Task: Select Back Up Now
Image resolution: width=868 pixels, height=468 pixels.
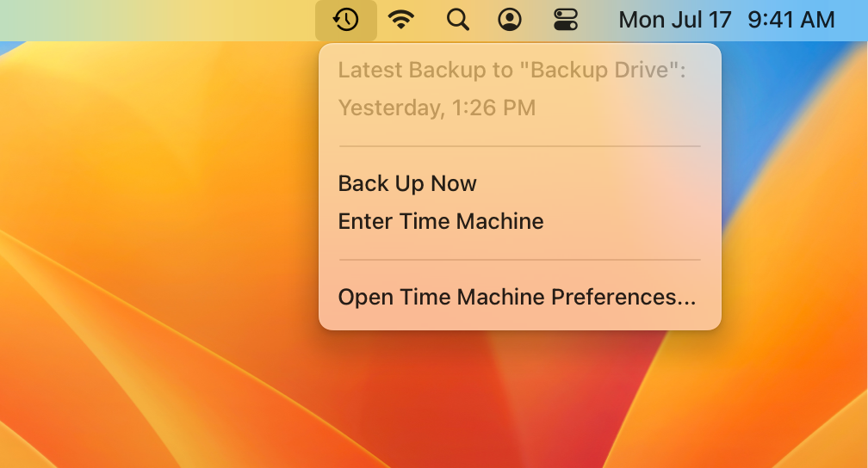Action: tap(407, 183)
